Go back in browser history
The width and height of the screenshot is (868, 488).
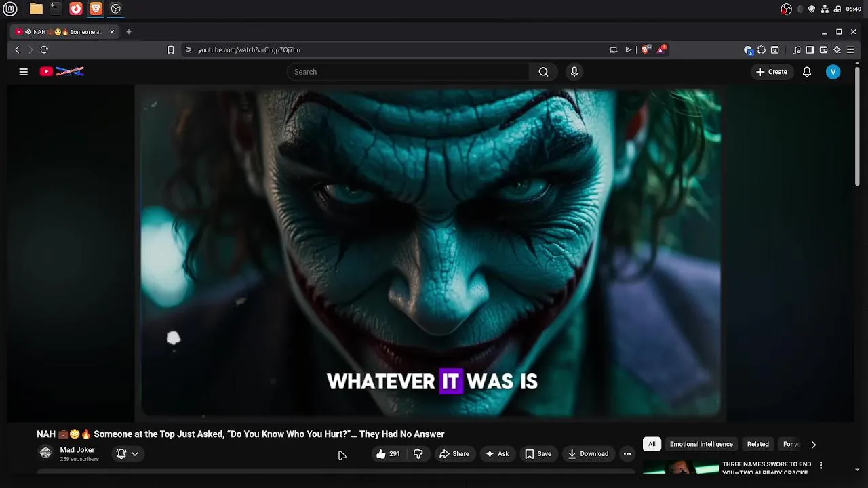[x=18, y=49]
